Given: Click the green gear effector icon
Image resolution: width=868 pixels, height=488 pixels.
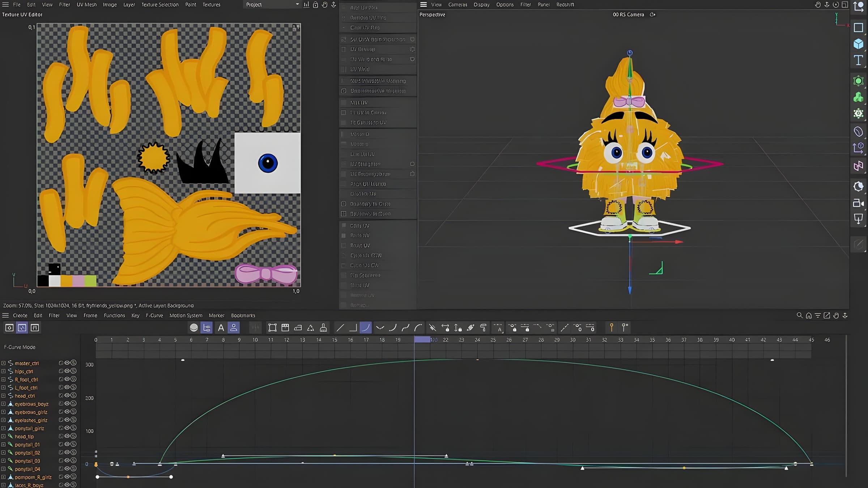Looking at the screenshot, I should click(858, 114).
